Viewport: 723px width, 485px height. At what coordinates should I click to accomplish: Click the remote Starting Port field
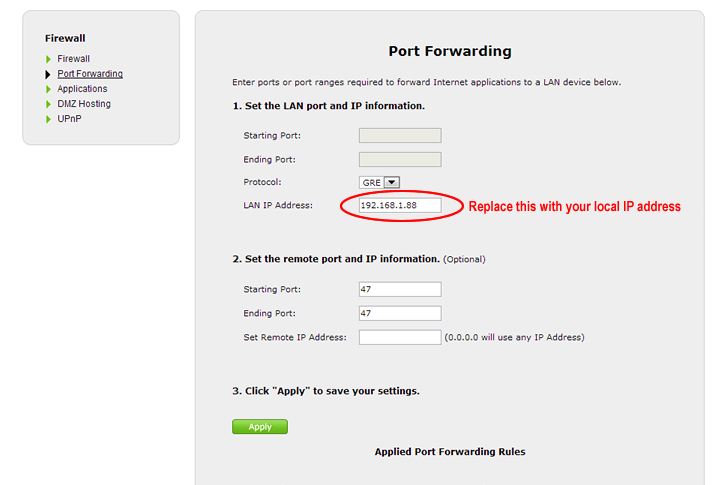(400, 289)
